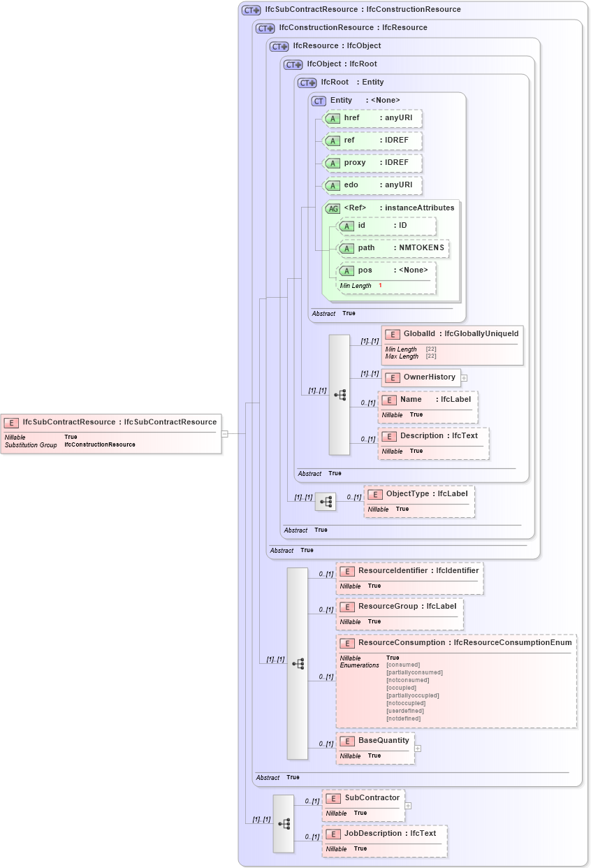
Task: Expand the BaseQuantity element plus box
Action: click(x=417, y=748)
